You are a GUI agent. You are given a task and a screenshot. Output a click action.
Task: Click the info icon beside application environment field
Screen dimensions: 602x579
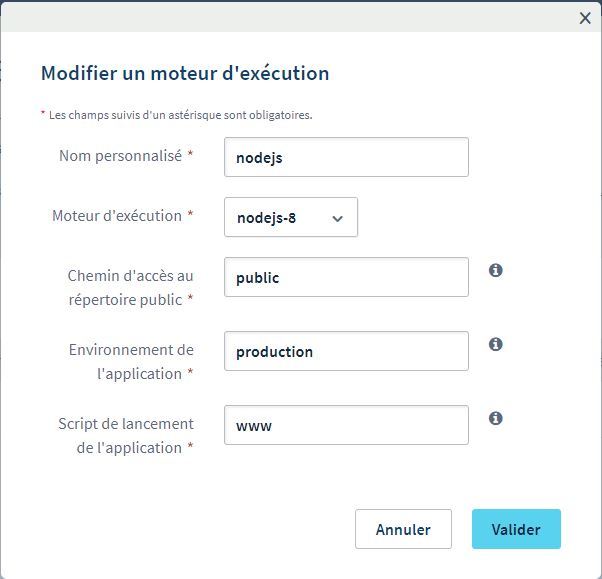pyautogui.click(x=495, y=344)
